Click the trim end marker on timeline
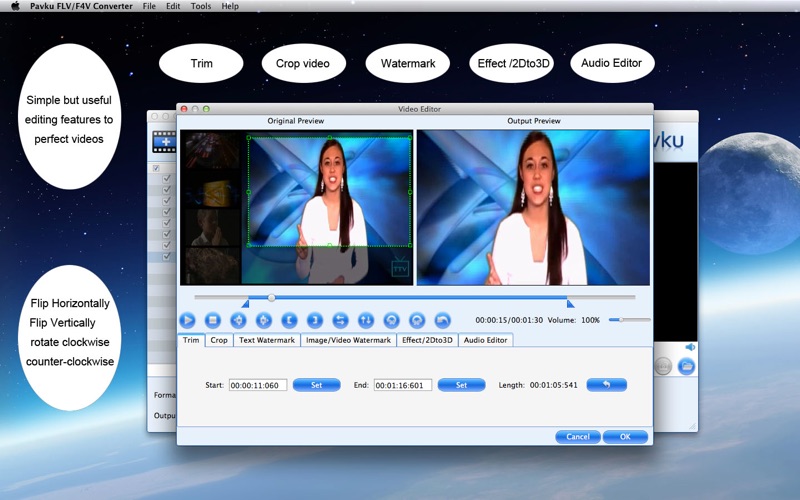The image size is (800, 500). [x=570, y=304]
